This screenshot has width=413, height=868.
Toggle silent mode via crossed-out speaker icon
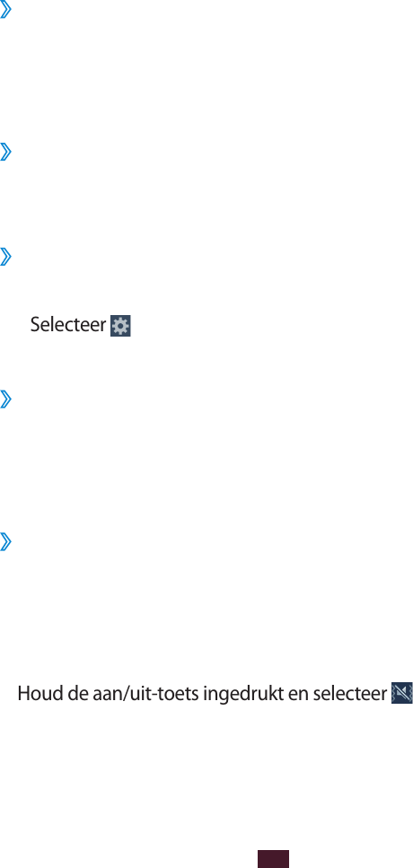pos(402,693)
